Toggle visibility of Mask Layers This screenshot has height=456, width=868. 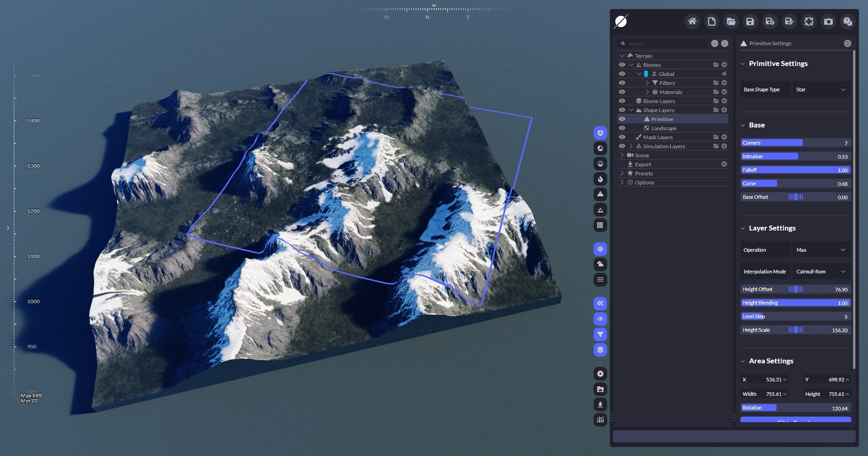622,137
